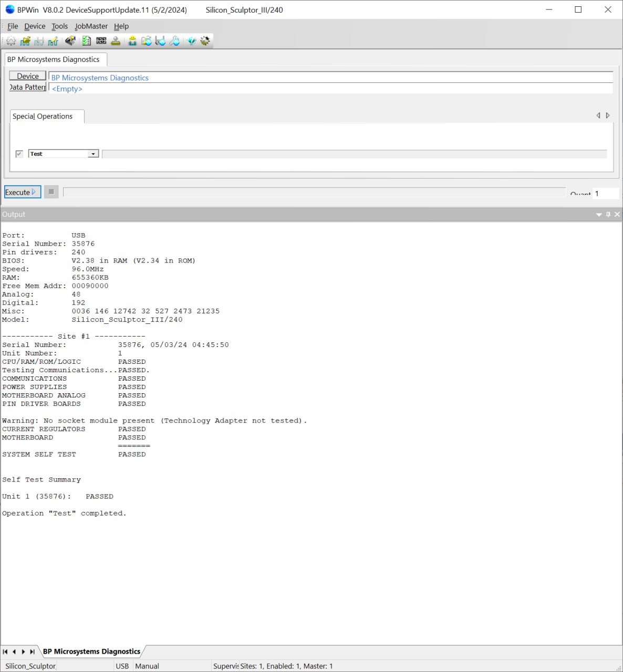Viewport: 623px width, 672px height.
Task: Go to next output tab arrow
Action: (23, 652)
